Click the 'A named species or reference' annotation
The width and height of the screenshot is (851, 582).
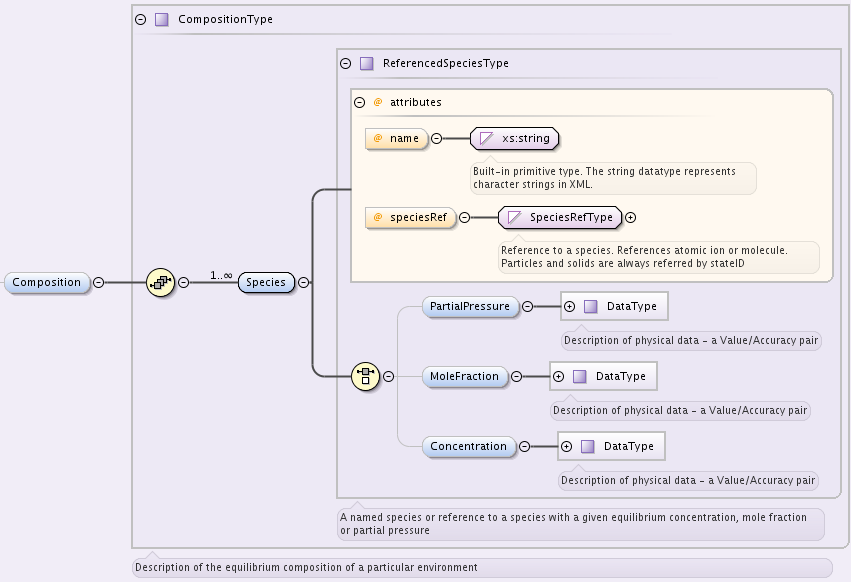(x=581, y=524)
